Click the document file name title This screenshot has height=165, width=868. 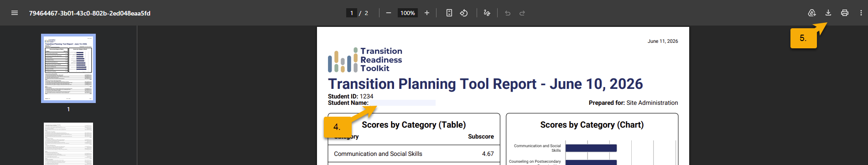(x=90, y=13)
